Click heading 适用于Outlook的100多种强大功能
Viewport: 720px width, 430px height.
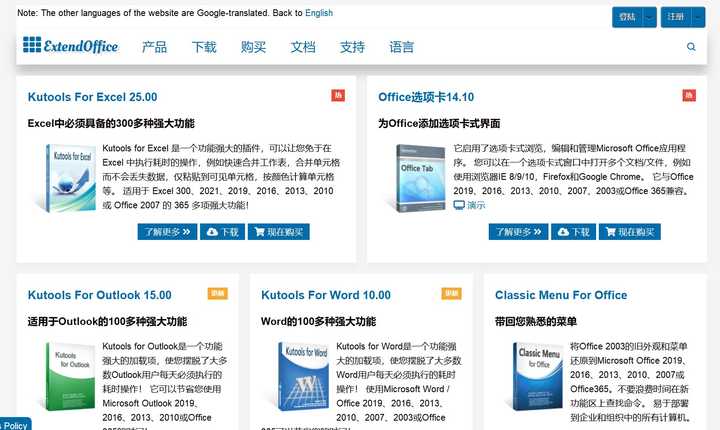107,321
